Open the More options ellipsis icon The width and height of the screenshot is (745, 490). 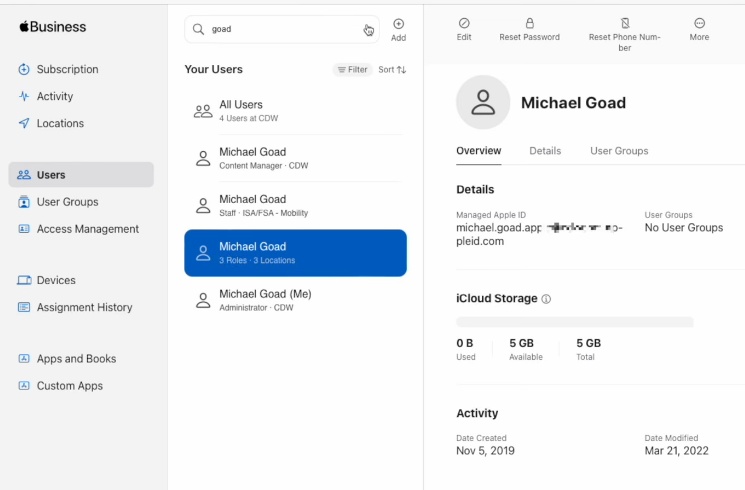click(699, 23)
